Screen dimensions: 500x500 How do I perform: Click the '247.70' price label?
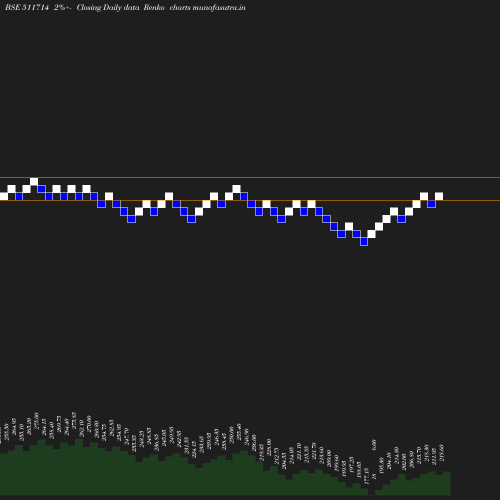126,437
